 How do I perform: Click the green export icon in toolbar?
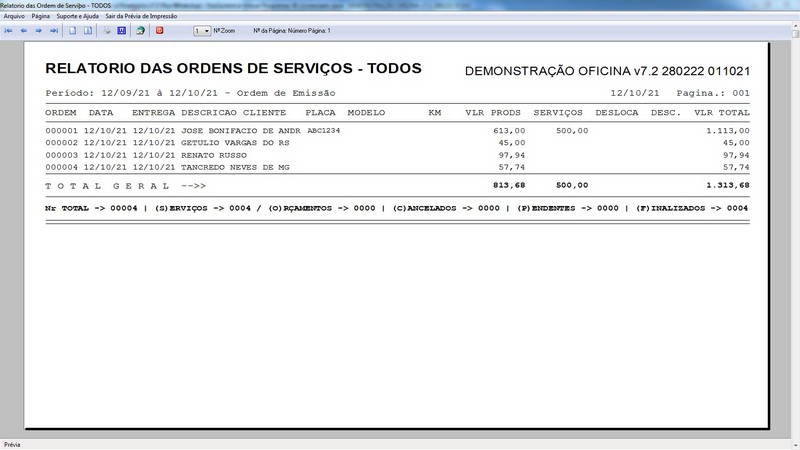(140, 31)
